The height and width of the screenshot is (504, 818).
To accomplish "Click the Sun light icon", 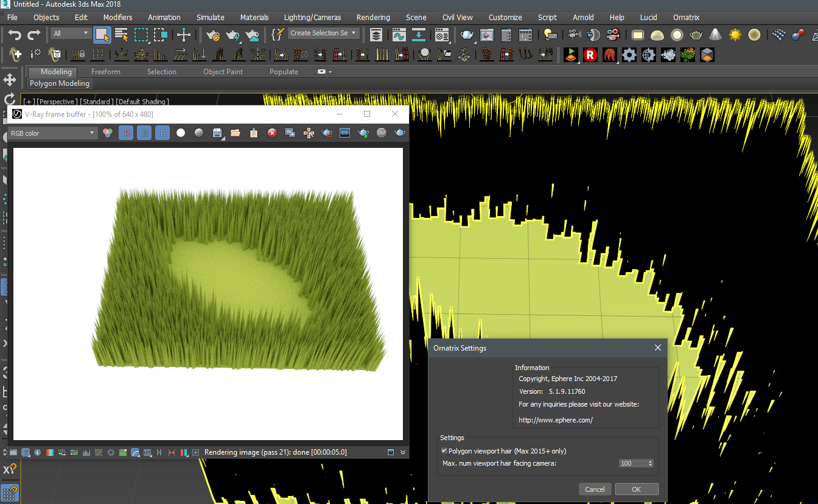I will coord(735,35).
